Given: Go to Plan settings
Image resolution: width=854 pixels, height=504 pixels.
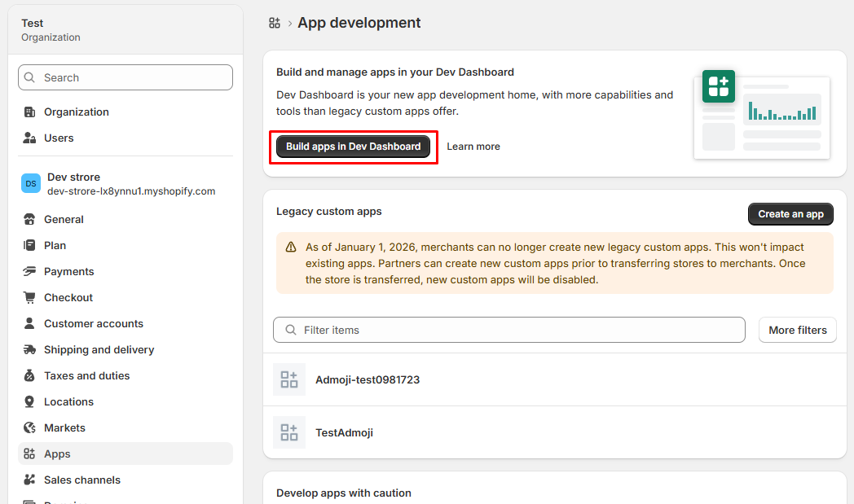Looking at the screenshot, I should (x=125, y=245).
